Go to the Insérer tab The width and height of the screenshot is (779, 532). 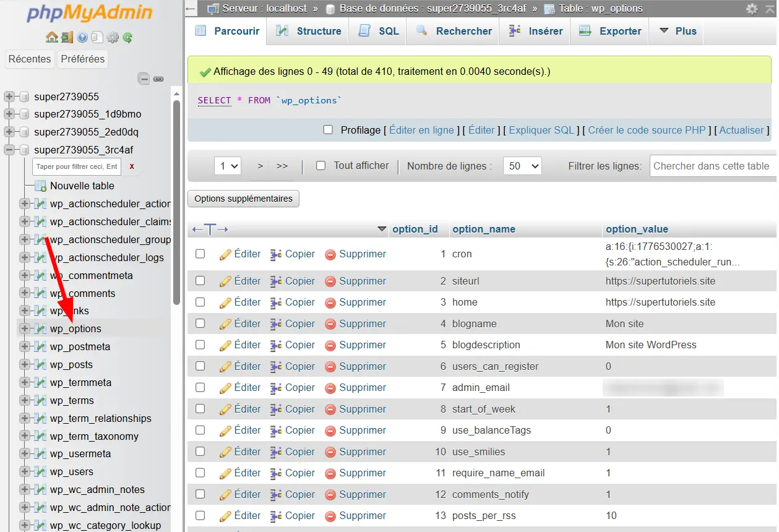(x=535, y=31)
